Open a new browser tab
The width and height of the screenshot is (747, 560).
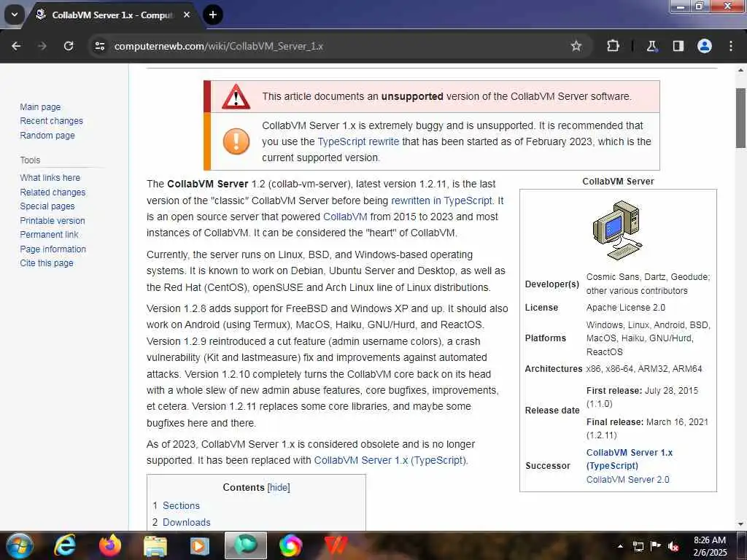pyautogui.click(x=213, y=15)
